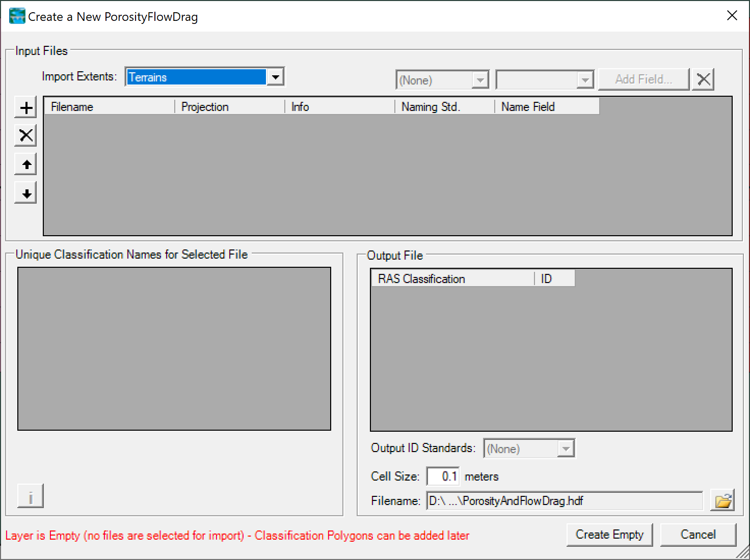Open the Import Extents Terrains dropdown
The height and width of the screenshot is (560, 750).
click(x=275, y=77)
